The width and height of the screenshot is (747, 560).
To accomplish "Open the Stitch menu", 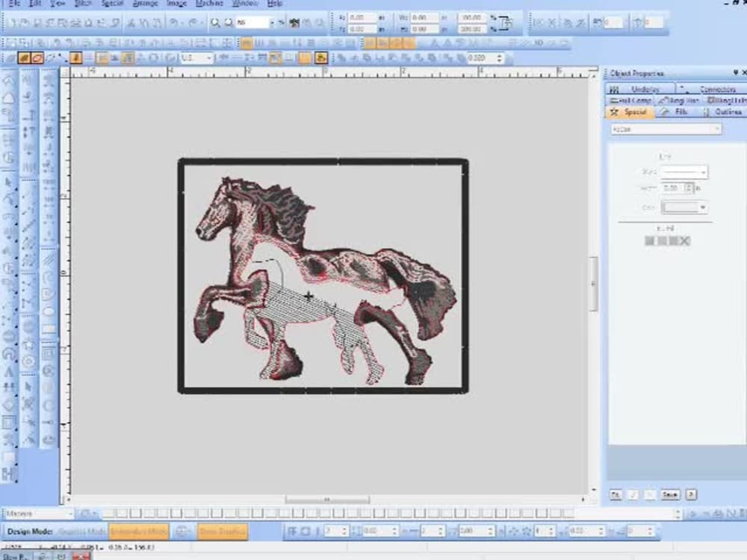I will coord(83,4).
